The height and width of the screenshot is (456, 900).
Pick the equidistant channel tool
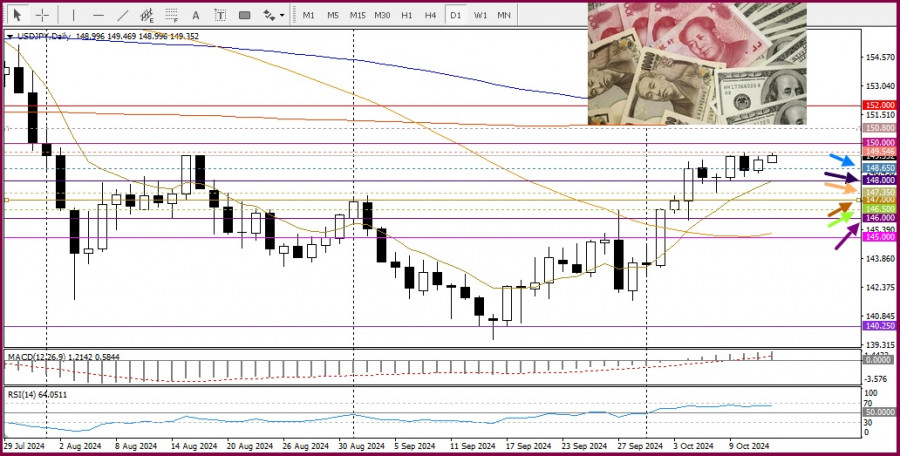[x=147, y=15]
